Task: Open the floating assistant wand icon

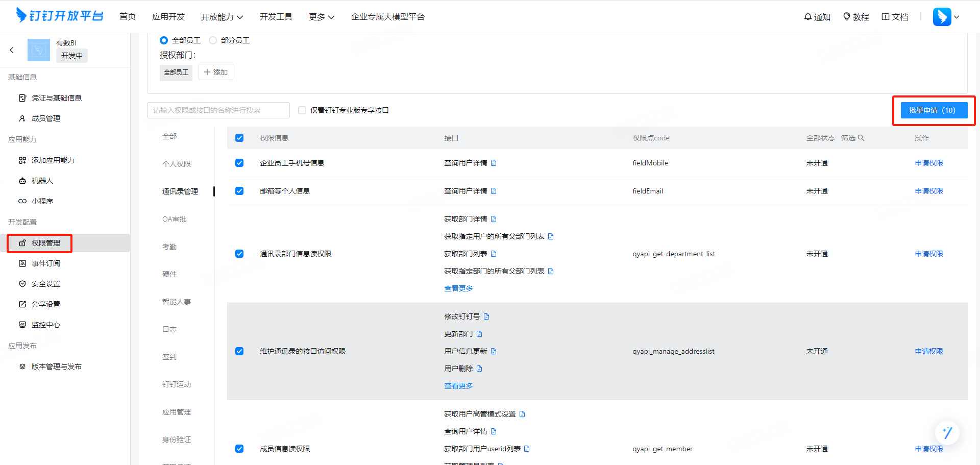Action: click(x=947, y=433)
